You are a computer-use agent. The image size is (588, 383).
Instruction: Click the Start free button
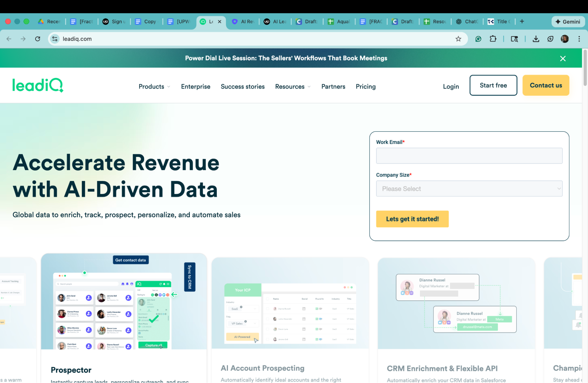point(493,85)
